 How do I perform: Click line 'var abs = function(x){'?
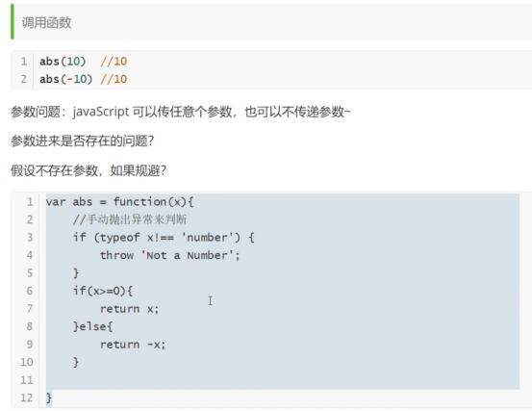119,202
